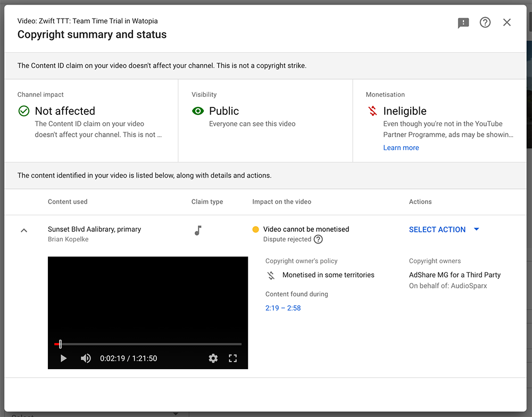Open the Learn more monetisation link
Screen dimensions: 532x417
point(401,148)
